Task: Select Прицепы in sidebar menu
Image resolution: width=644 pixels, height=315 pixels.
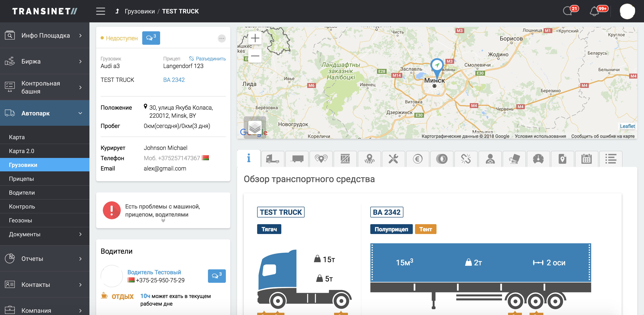Action: click(x=21, y=179)
